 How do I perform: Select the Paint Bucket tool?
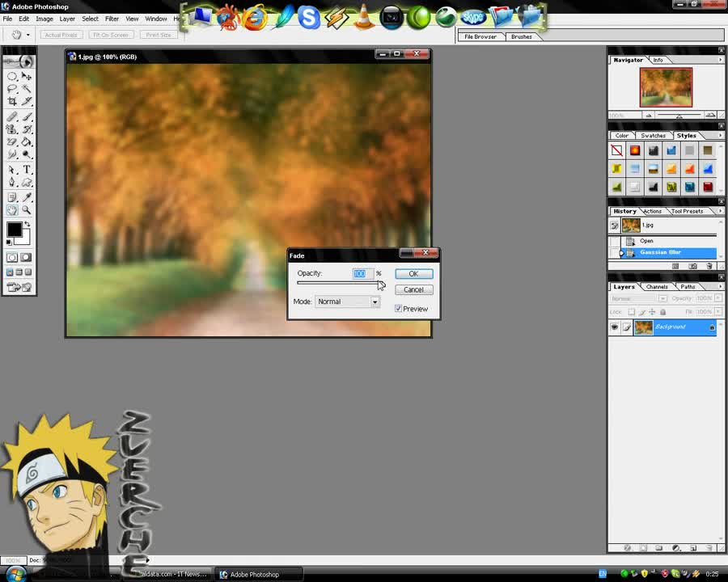pyautogui.click(x=27, y=141)
